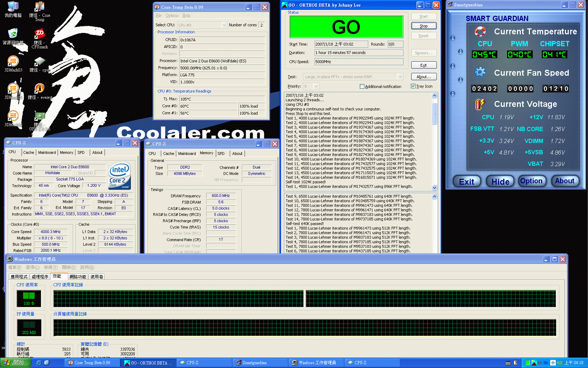Launch Internet Explorer from the quick launch
The height and width of the screenshot is (368, 588).
[x=38, y=363]
